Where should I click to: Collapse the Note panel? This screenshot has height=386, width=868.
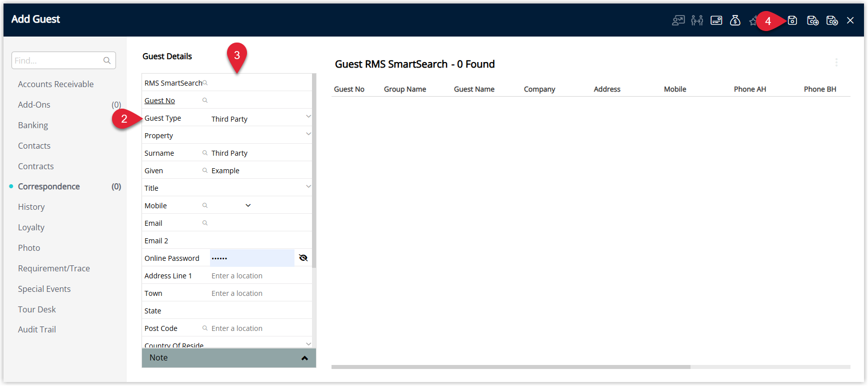point(304,358)
